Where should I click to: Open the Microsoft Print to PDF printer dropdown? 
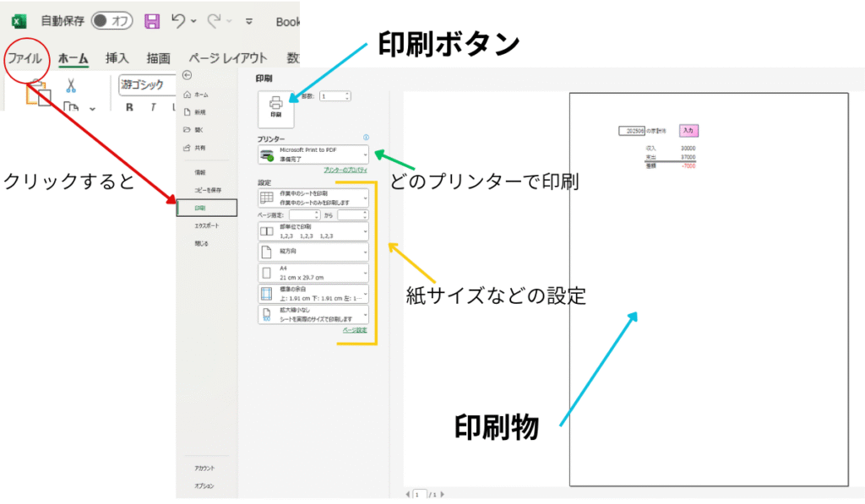point(313,154)
